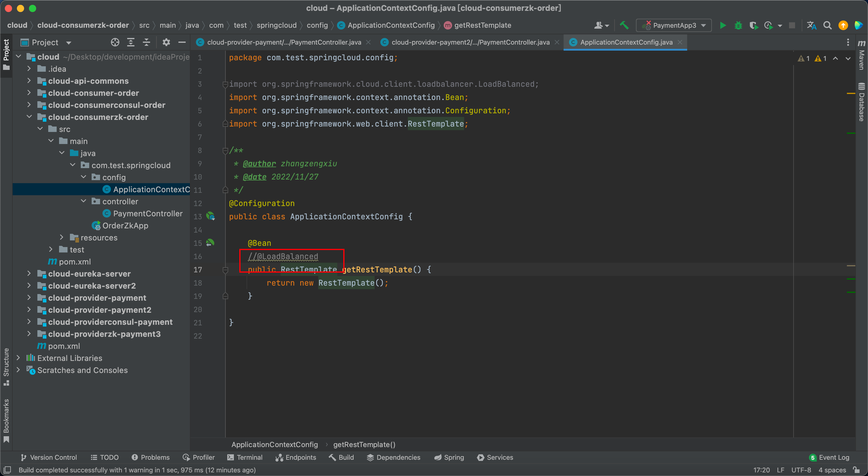Open Version Control tool window
868x476 pixels.
coord(49,457)
